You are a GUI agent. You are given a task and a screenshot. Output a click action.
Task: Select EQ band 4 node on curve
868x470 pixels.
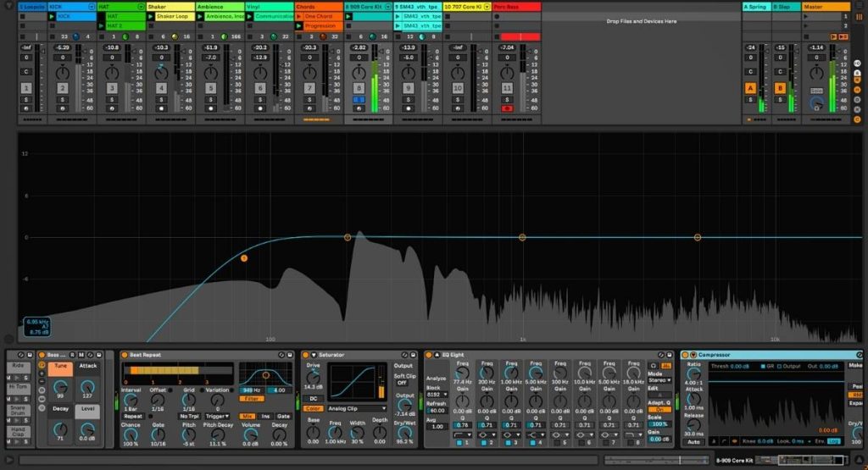[x=698, y=237]
